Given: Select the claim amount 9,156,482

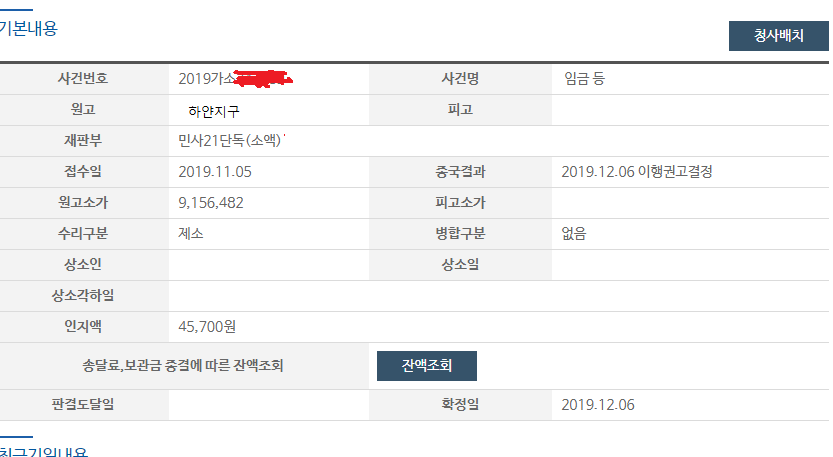Looking at the screenshot, I should [x=211, y=202].
